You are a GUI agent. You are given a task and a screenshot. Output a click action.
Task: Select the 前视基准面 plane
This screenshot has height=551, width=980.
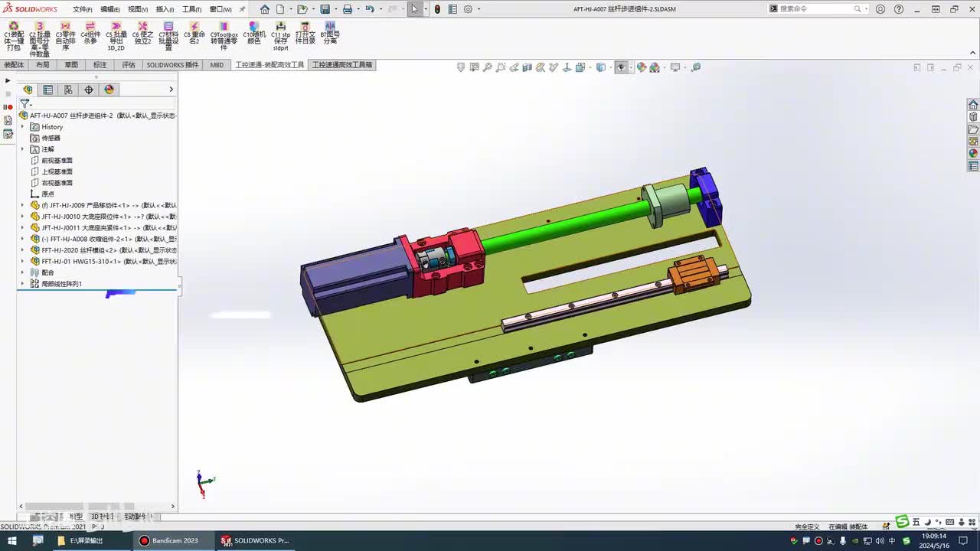(57, 161)
